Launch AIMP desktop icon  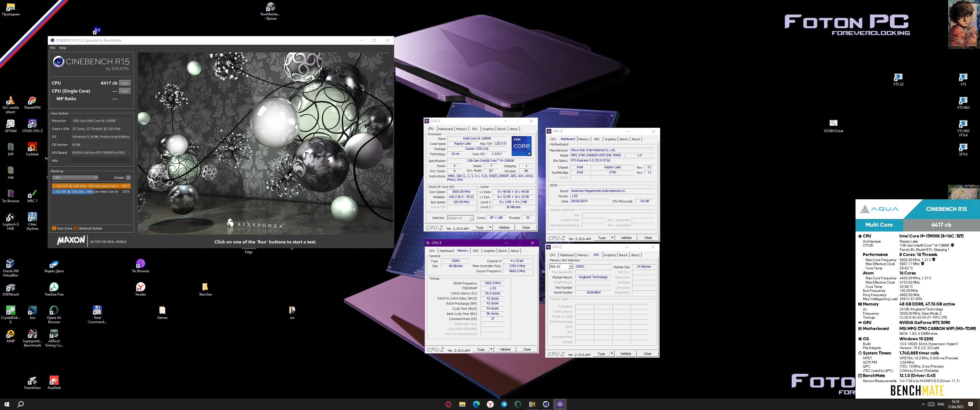point(11,336)
